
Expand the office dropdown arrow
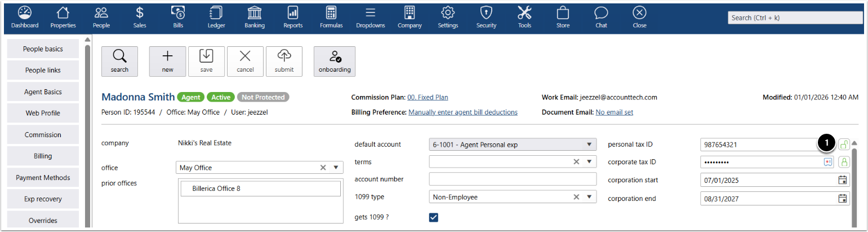click(336, 168)
